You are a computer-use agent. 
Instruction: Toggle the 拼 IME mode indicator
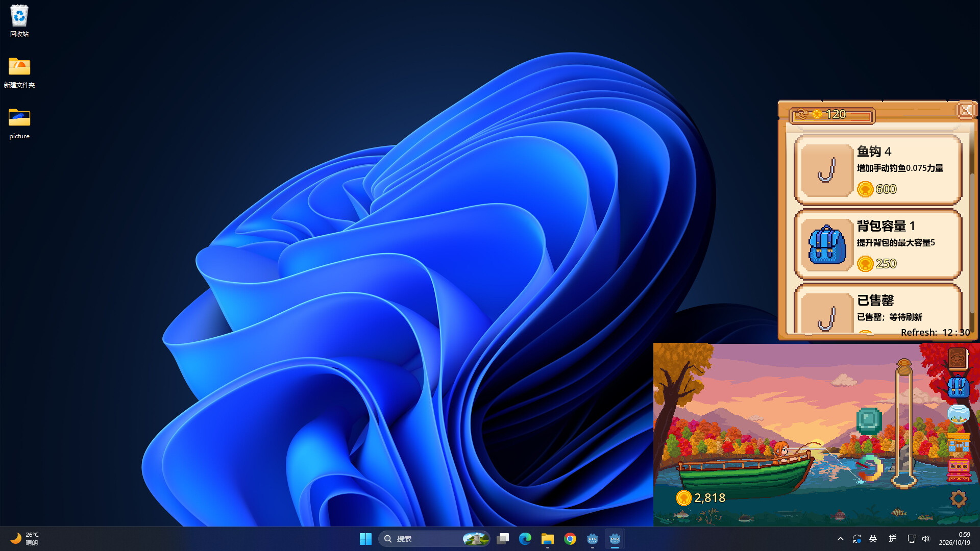893,539
